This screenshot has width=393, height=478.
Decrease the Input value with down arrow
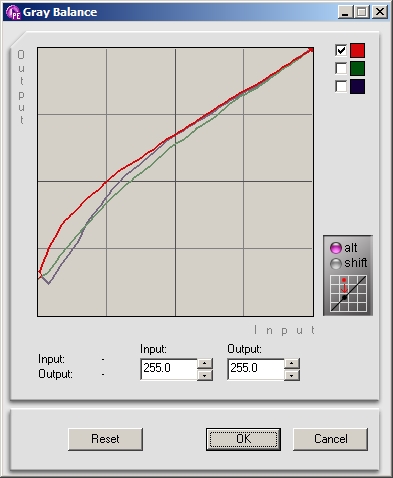pyautogui.click(x=205, y=375)
